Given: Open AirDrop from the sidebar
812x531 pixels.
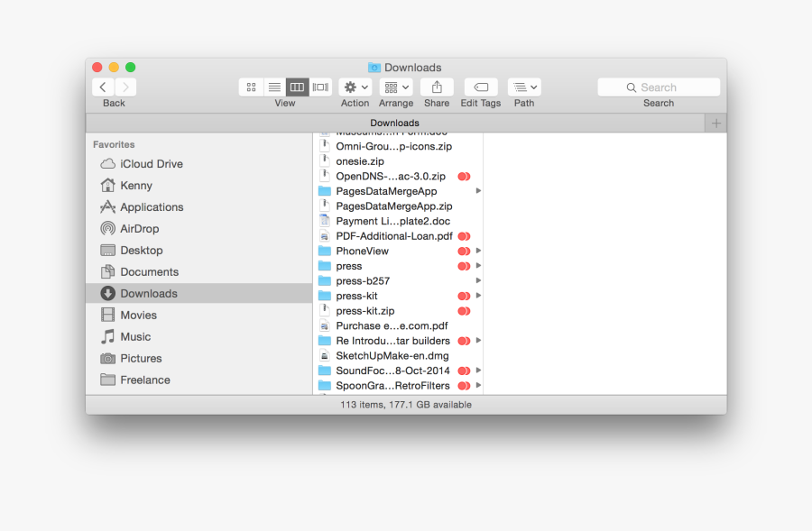Looking at the screenshot, I should click(138, 228).
